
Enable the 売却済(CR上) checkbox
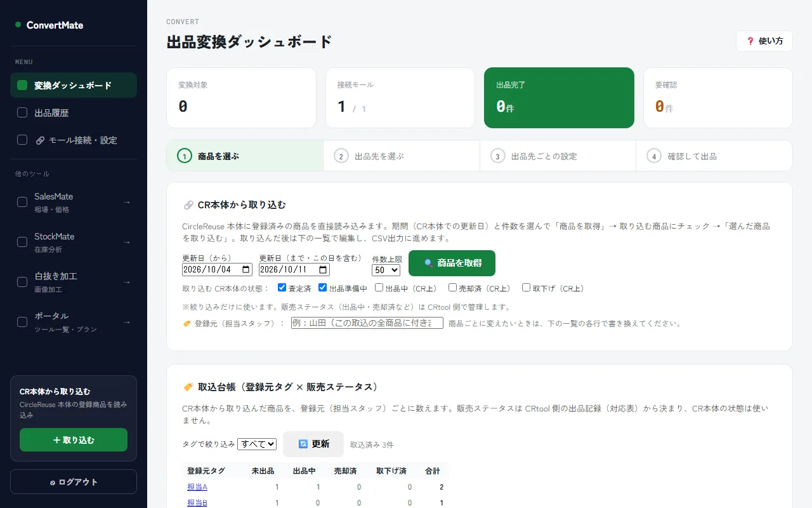click(x=452, y=288)
